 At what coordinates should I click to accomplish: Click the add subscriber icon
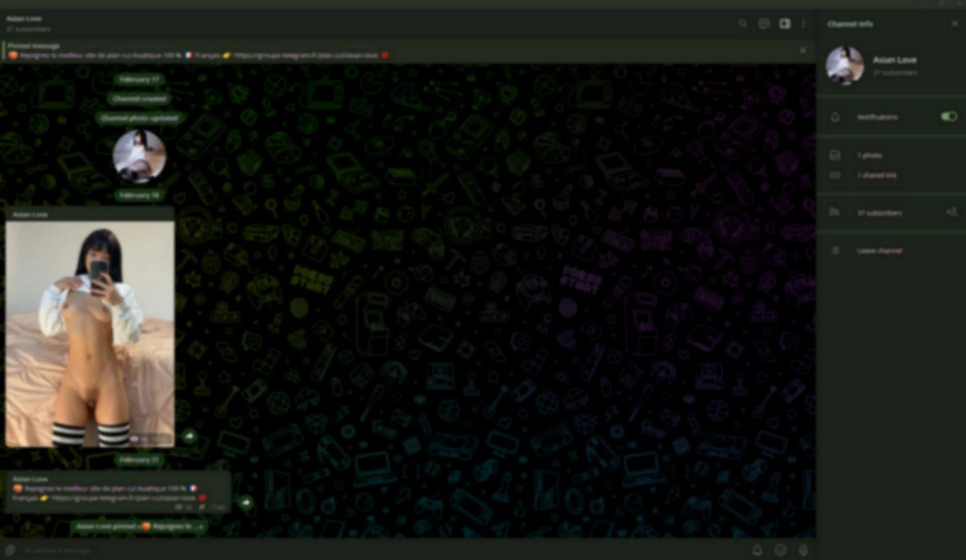point(952,212)
